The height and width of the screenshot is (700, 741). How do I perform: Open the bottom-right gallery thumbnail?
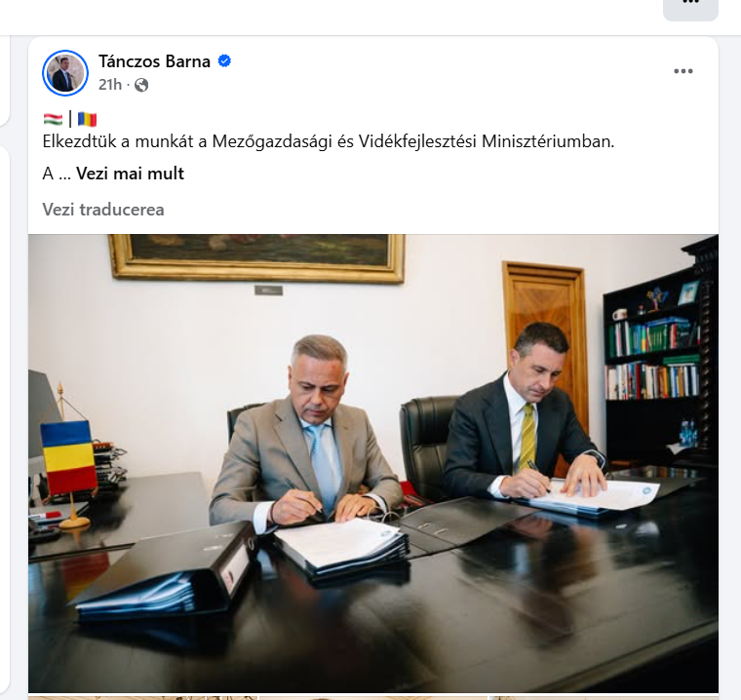[604, 698]
